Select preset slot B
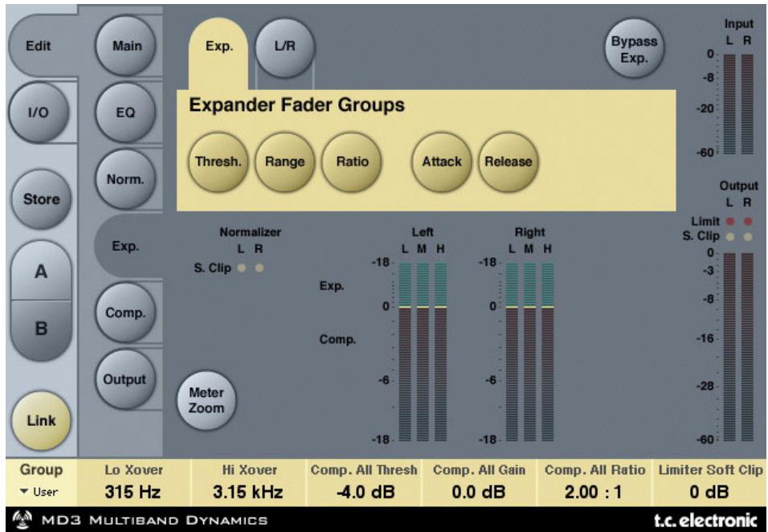Screen dimensions: 768x532 41,329
